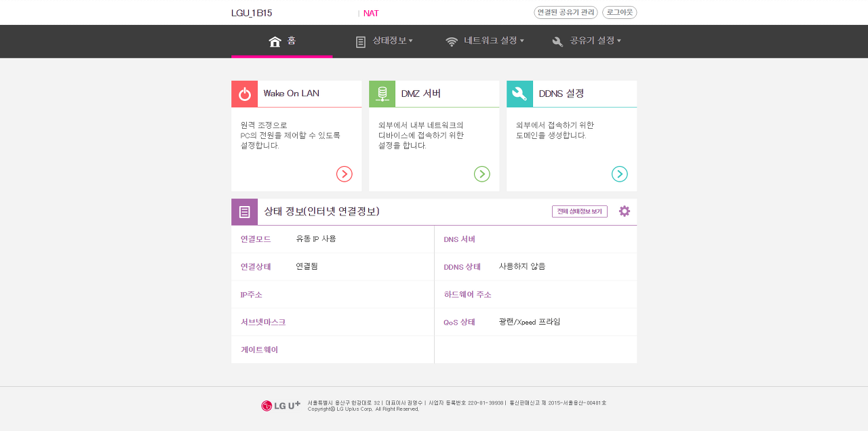Open the DMZ 서버 card title
Screen dimensions: 868x431
421,94
